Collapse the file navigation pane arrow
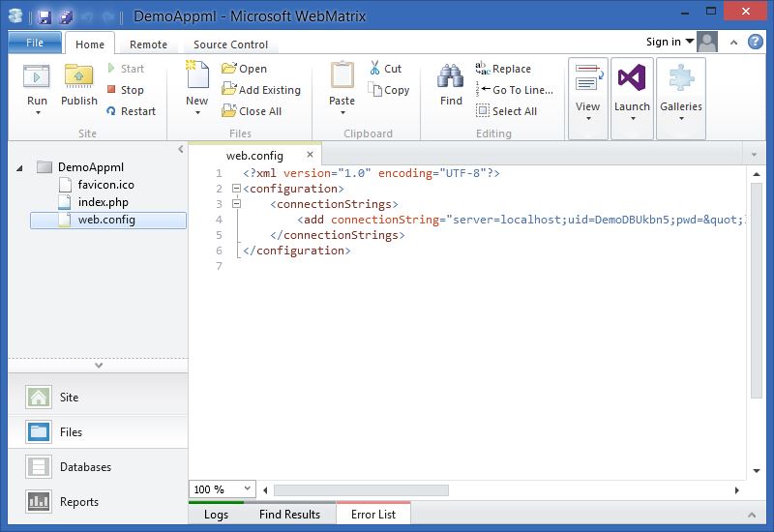Viewport: 774px width, 532px height. [181, 149]
